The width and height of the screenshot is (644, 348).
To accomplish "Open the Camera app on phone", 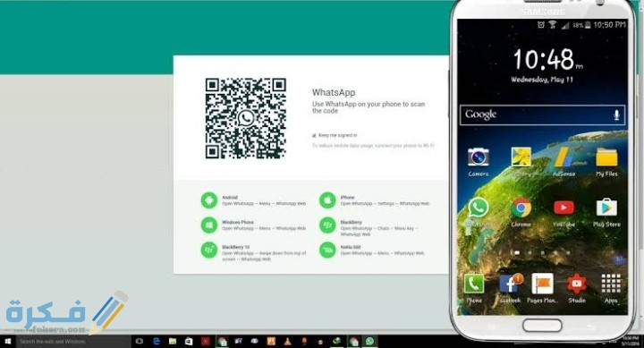I will tap(478, 157).
